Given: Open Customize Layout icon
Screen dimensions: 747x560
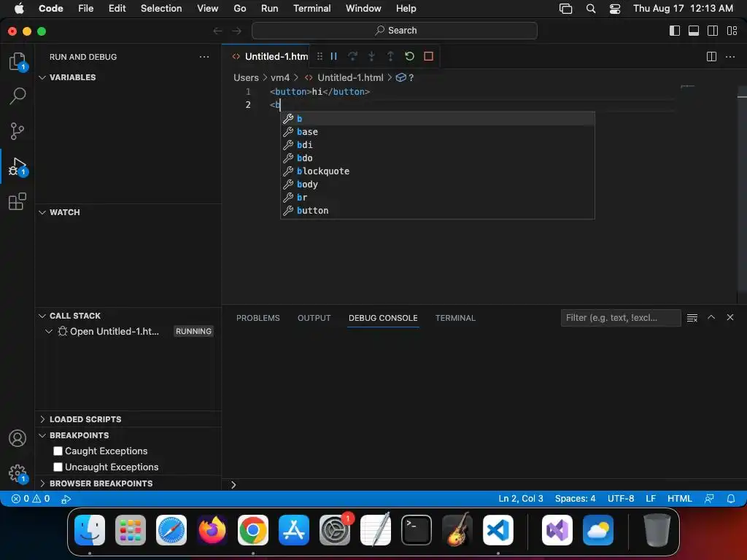Looking at the screenshot, I should (732, 31).
